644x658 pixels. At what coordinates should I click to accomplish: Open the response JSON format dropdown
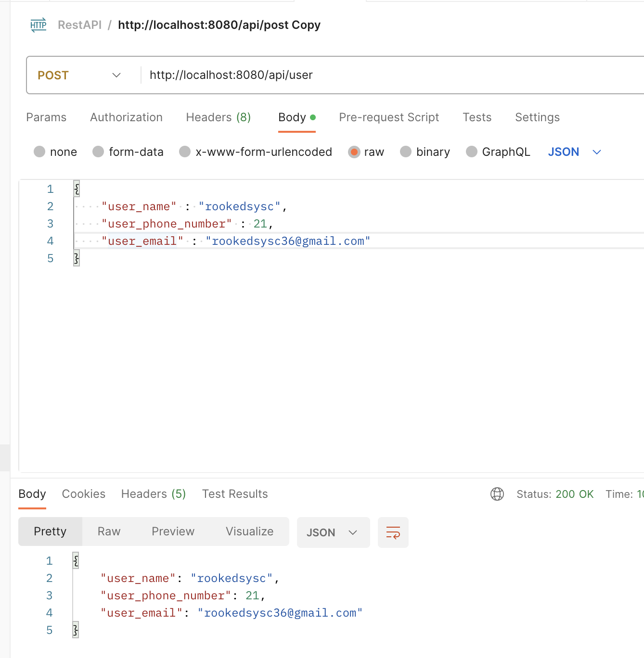click(333, 532)
